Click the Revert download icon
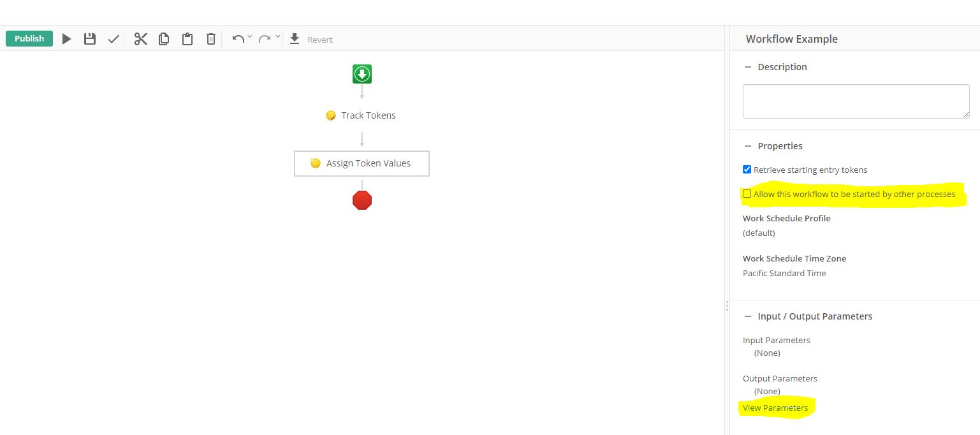Image resolution: width=980 pixels, height=435 pixels. (x=295, y=39)
